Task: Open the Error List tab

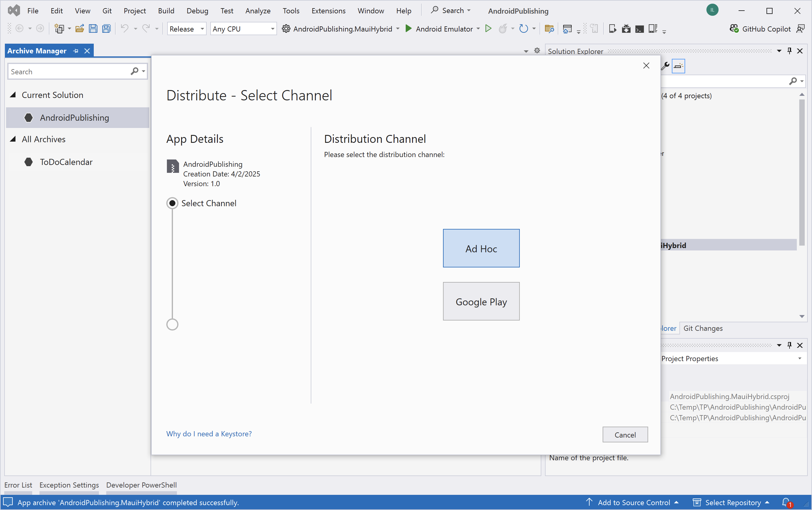Action: pos(18,485)
